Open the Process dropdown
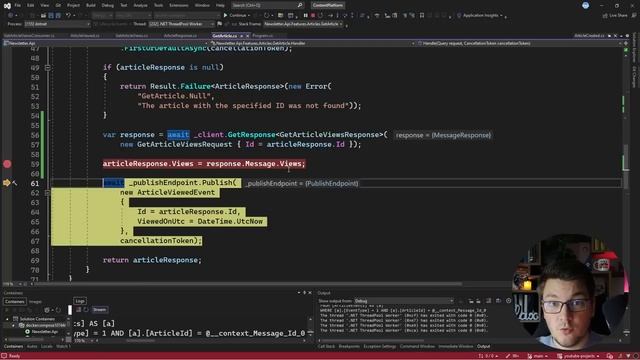The height and width of the screenshot is (360, 640). coord(57,24)
